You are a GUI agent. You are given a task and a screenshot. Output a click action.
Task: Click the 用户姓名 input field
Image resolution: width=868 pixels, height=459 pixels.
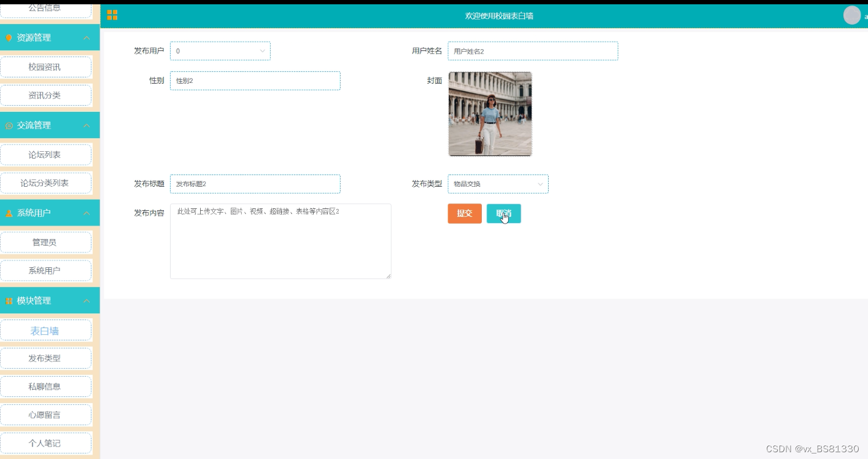tap(533, 51)
